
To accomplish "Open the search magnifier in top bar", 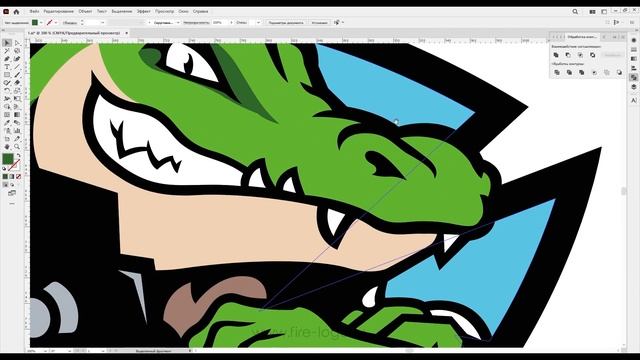I will pyautogui.click(x=575, y=12).
